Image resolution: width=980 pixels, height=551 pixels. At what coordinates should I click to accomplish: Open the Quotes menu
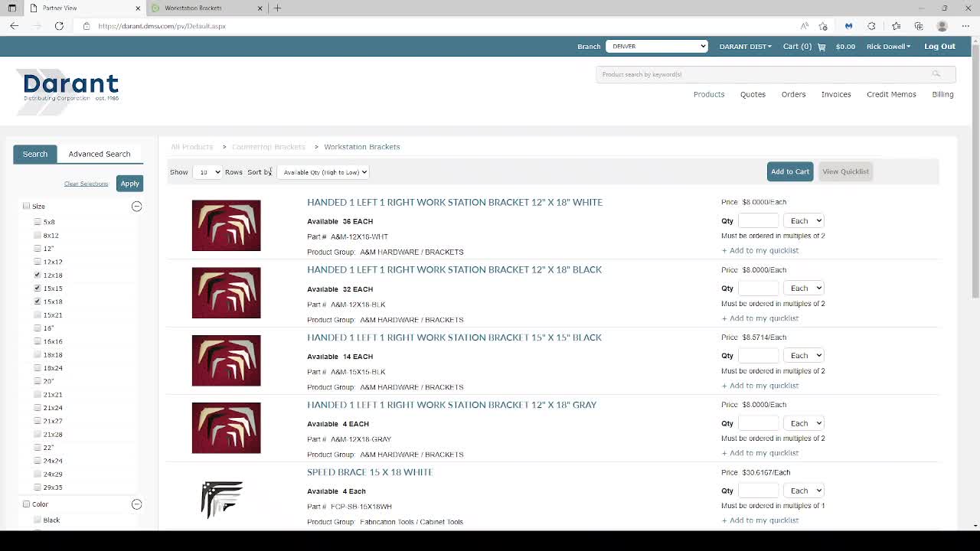[x=753, y=94]
